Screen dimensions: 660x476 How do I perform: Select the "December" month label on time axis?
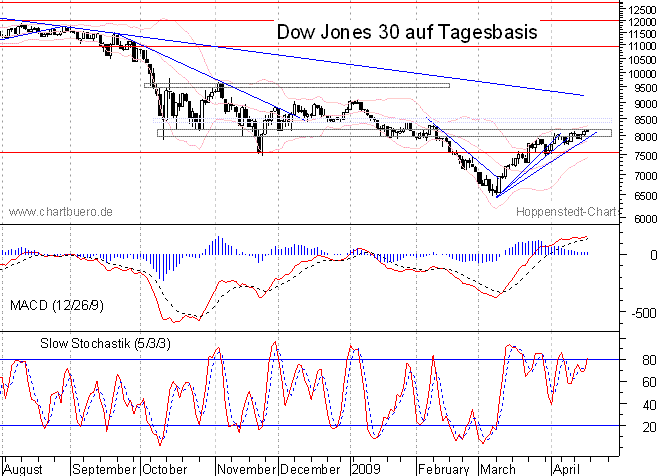click(310, 469)
